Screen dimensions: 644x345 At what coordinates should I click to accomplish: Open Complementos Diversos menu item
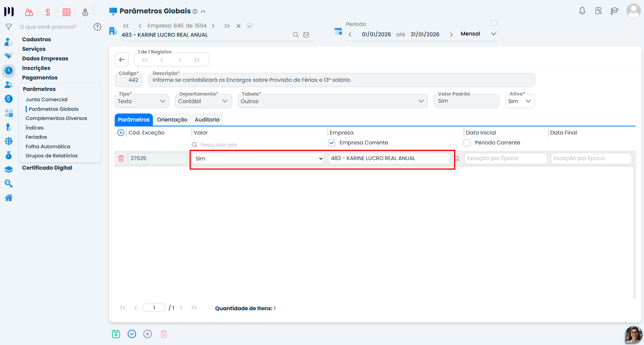tap(56, 118)
